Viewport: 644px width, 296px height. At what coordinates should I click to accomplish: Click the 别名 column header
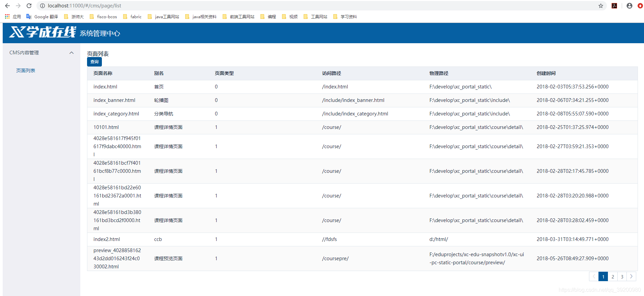point(159,73)
